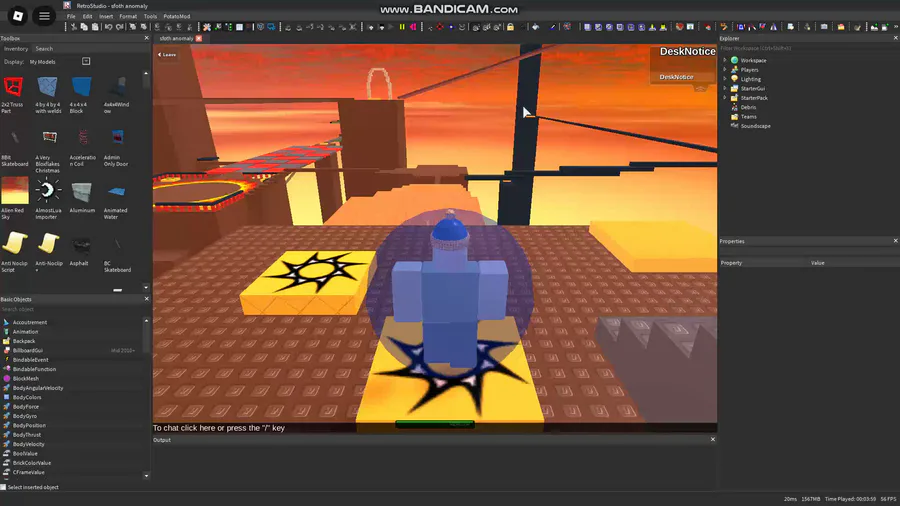Pick the 8Bit Skateboard model

[15, 147]
